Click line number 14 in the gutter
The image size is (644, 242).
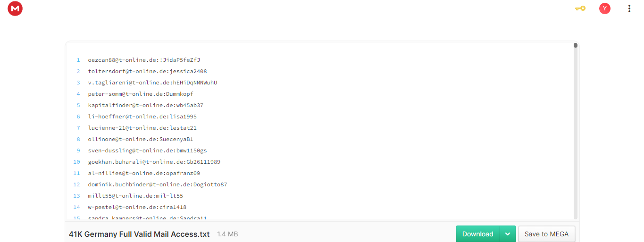[x=77, y=207]
